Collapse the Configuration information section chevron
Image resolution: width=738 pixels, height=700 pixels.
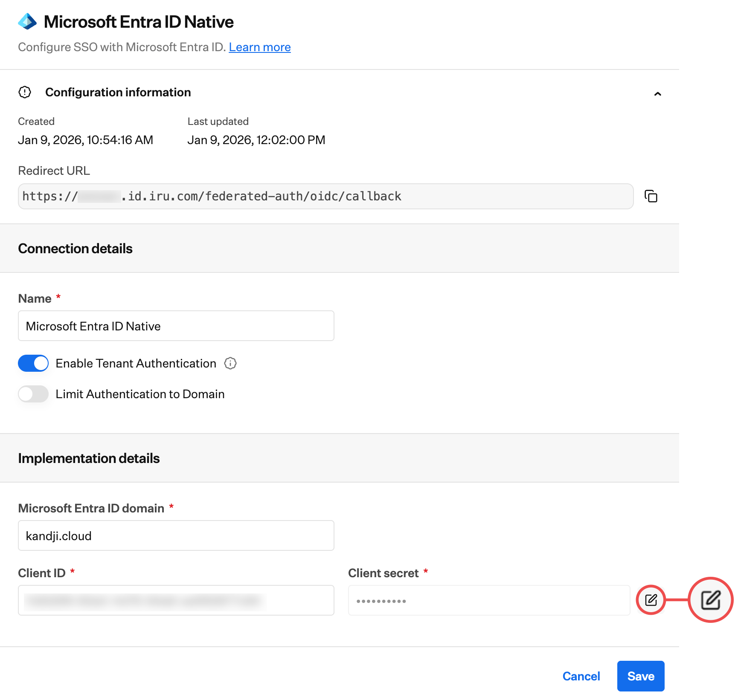pyautogui.click(x=657, y=94)
